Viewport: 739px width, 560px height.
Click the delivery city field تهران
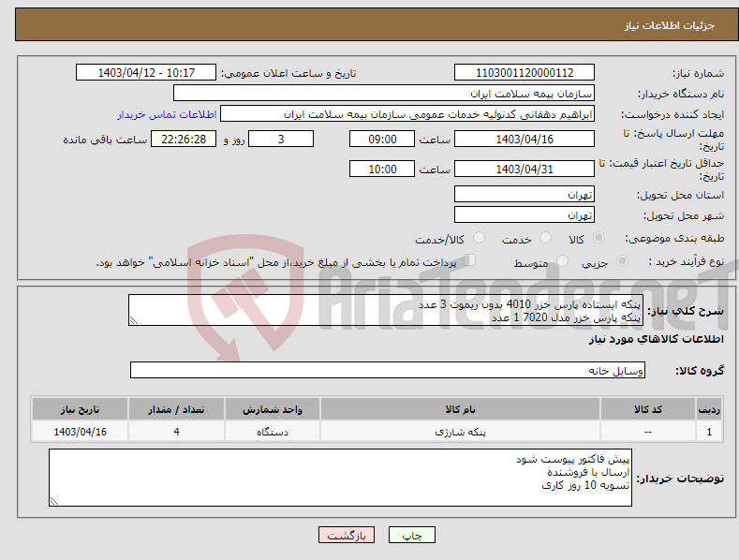click(x=525, y=215)
